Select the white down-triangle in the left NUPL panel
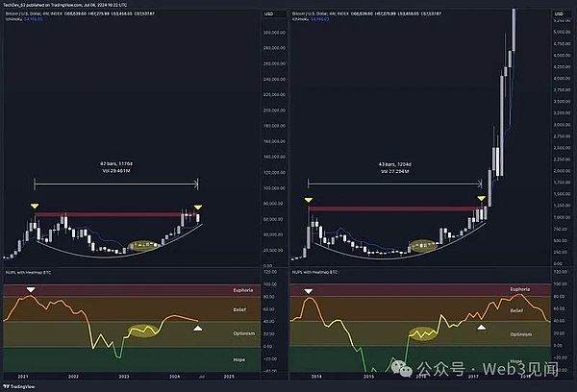Image resolution: width=577 pixels, height=392 pixels. 30,289
